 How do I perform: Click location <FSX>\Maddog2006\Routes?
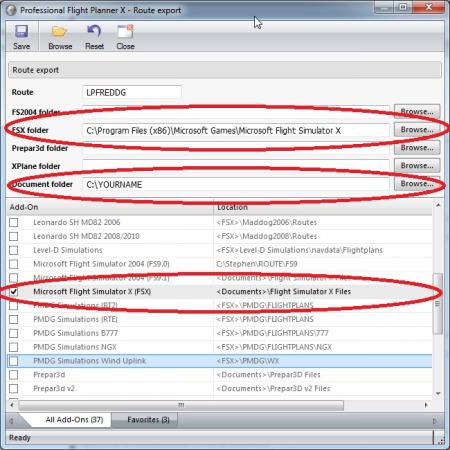coord(267,222)
